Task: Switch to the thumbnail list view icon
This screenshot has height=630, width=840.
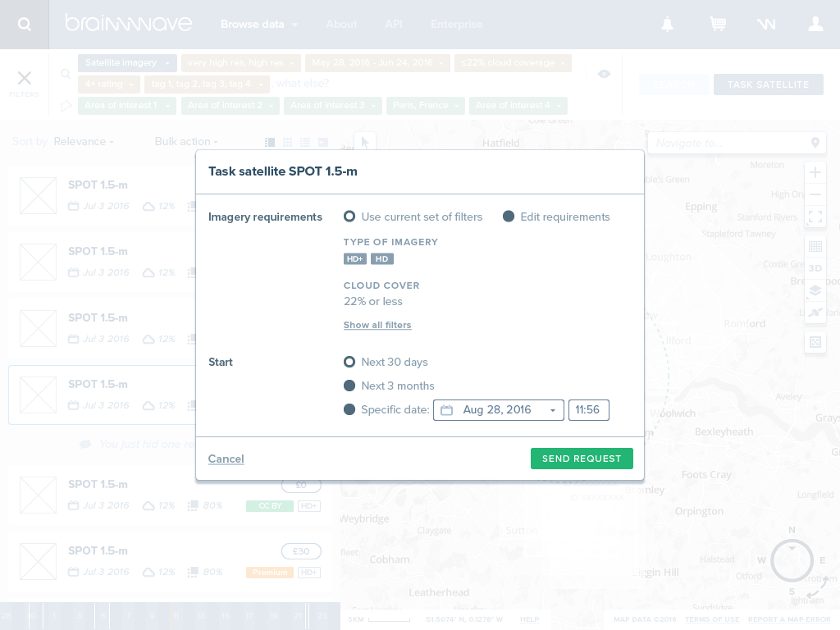Action: tap(270, 142)
